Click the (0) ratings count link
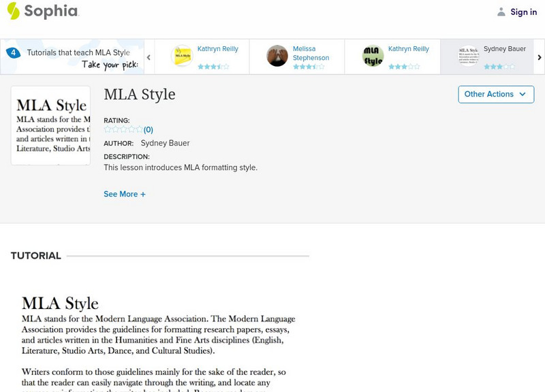 (x=149, y=130)
